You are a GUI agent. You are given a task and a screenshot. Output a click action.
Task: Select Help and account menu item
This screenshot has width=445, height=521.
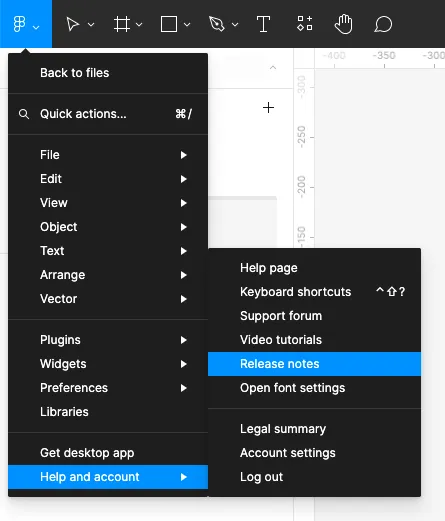coord(108,477)
